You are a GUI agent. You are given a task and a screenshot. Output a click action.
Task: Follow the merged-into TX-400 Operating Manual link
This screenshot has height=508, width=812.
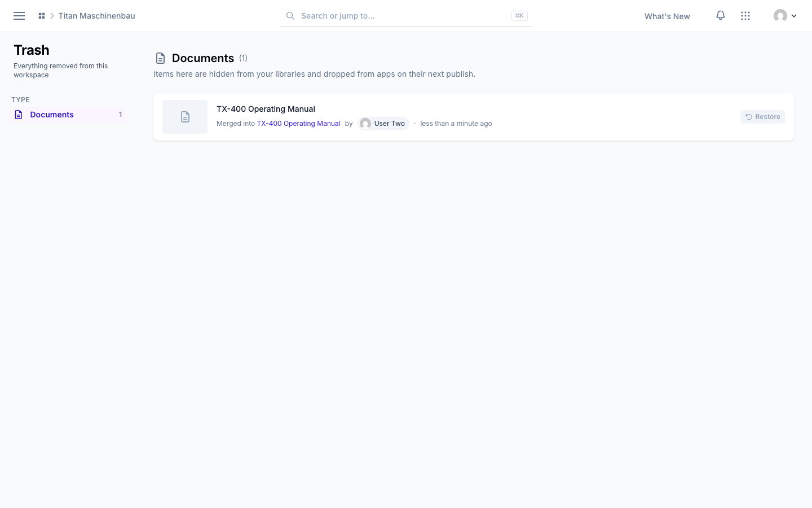tap(298, 124)
